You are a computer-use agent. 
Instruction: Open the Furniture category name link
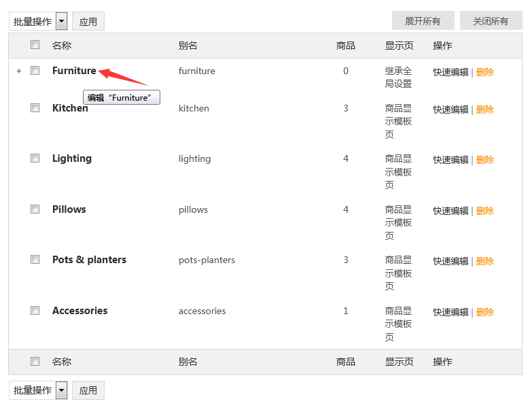point(74,71)
